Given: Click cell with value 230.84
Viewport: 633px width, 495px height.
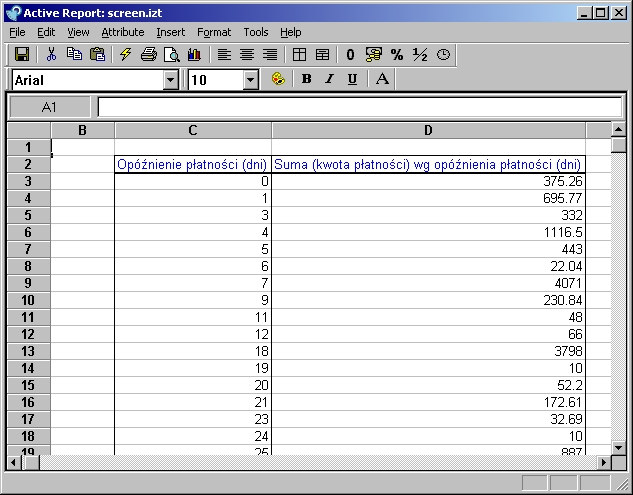Looking at the screenshot, I should click(428, 300).
